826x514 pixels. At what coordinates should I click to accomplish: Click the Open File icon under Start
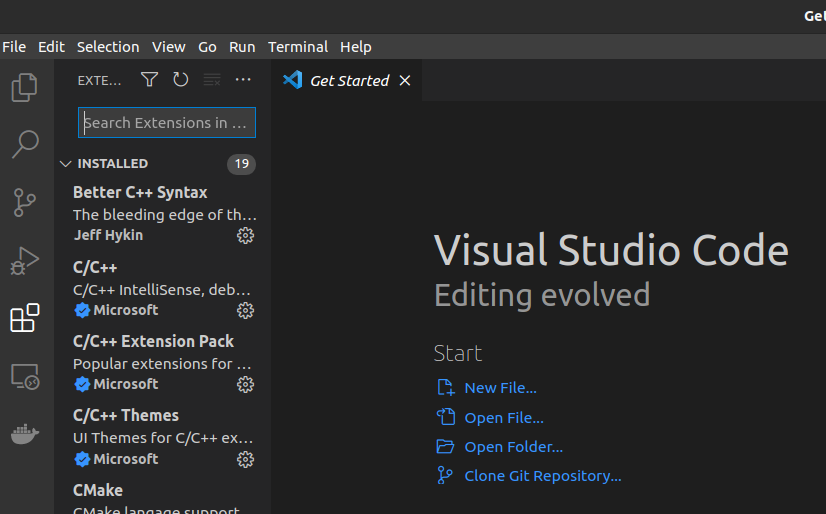(x=446, y=417)
